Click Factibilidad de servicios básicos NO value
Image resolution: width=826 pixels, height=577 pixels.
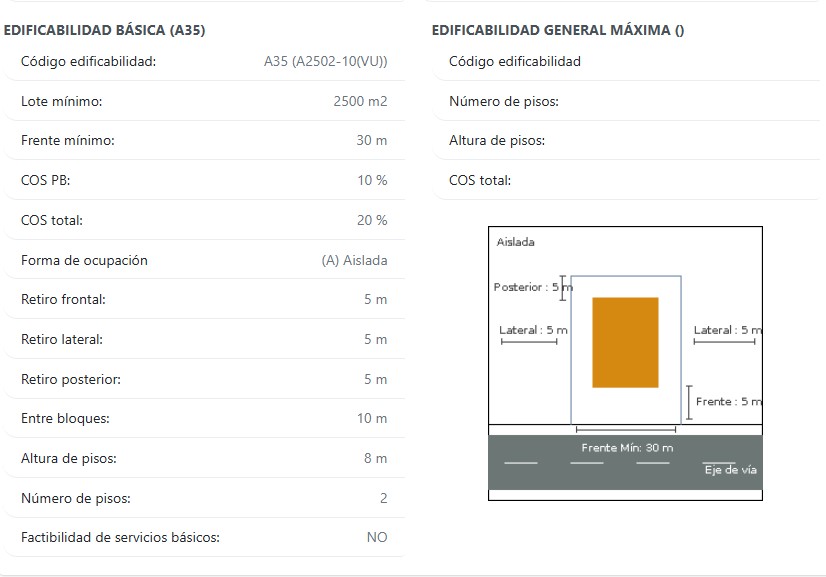pyautogui.click(x=377, y=537)
